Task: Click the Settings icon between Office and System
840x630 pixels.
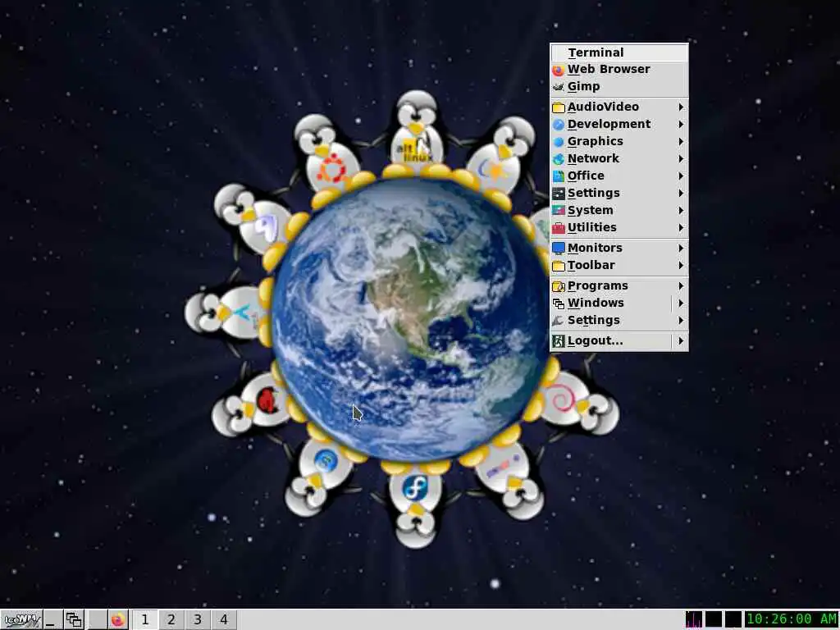Action: [558, 193]
